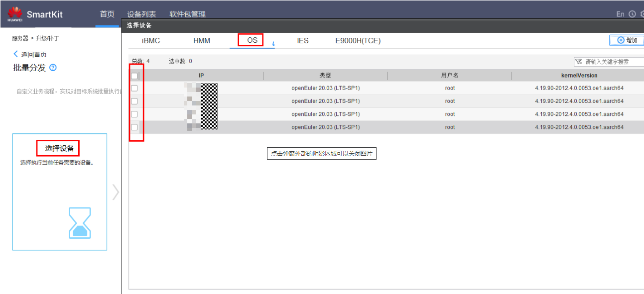Switch to the HMM tab

coord(202,41)
